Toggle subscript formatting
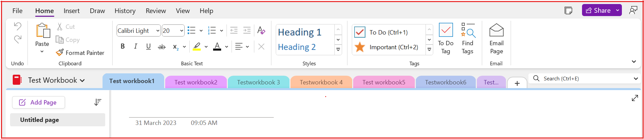The height and width of the screenshot is (139, 644). 176,47
